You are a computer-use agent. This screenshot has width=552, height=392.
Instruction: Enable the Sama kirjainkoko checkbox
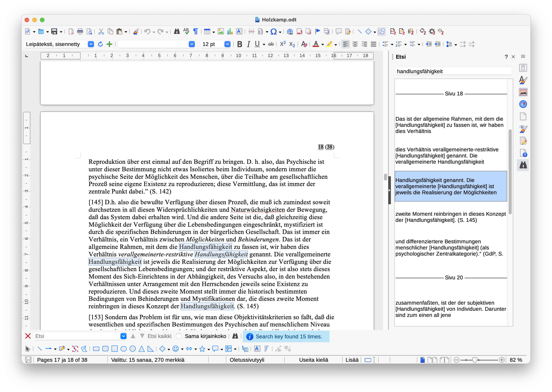coord(179,336)
